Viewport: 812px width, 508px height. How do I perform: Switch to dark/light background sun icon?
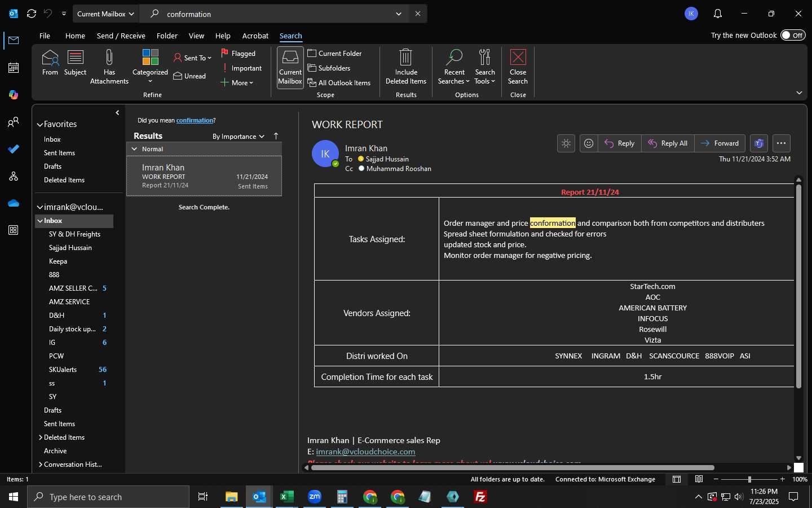coord(566,143)
